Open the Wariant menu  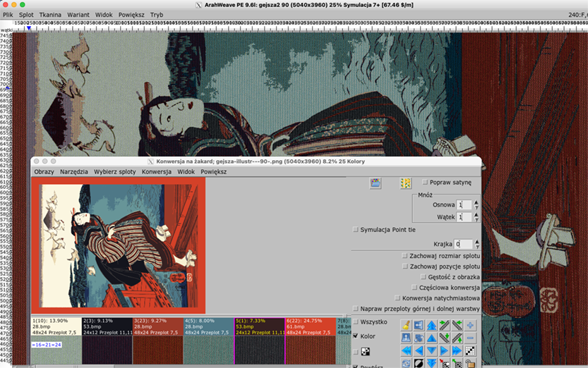tap(78, 15)
